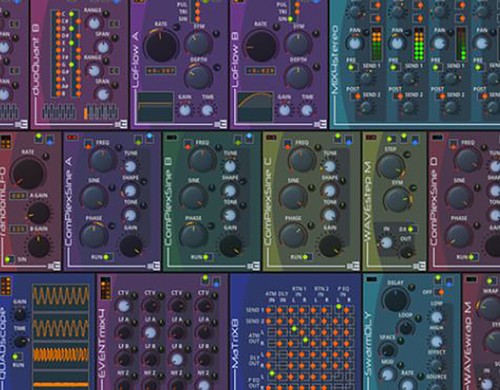The image size is (500, 390).
Task: Click the IN knob on WAVEstep M
Action: coord(386,243)
